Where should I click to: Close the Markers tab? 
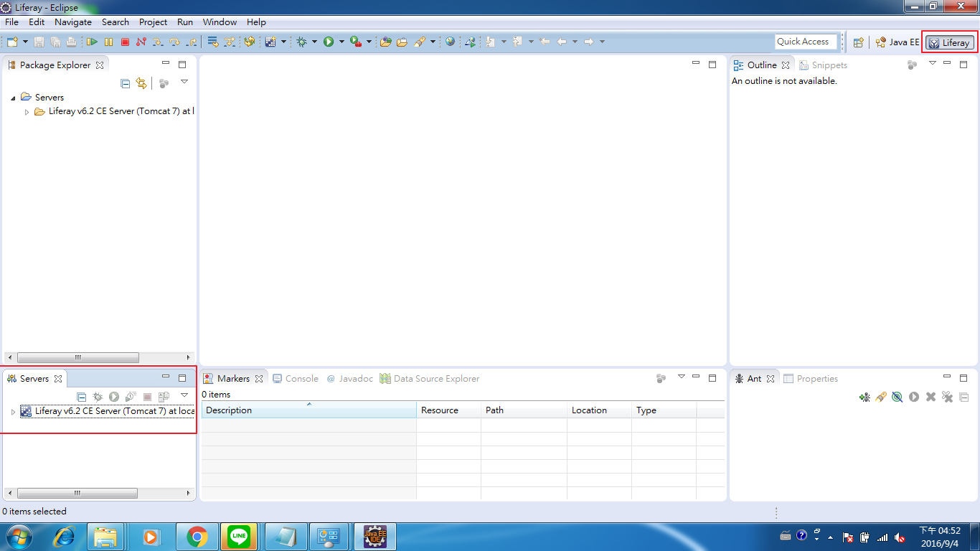[x=259, y=379]
